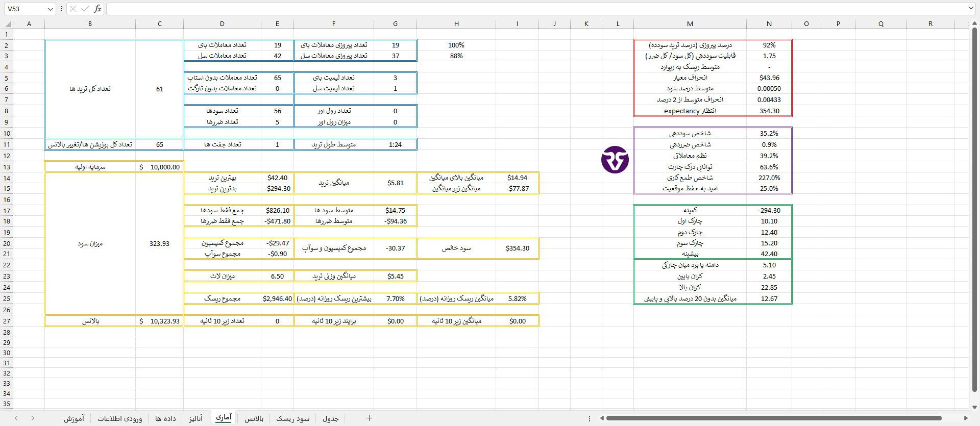Click the cell showing -294.30 in column N
The width and height of the screenshot is (980, 426).
click(769, 210)
